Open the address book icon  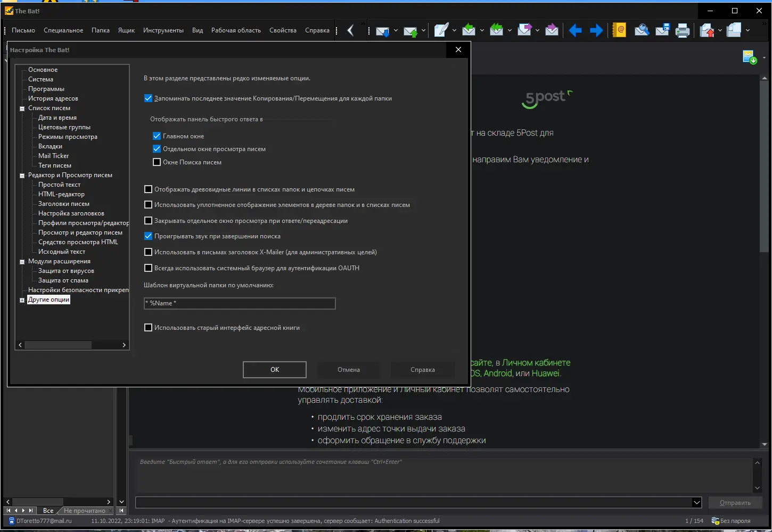(x=619, y=30)
